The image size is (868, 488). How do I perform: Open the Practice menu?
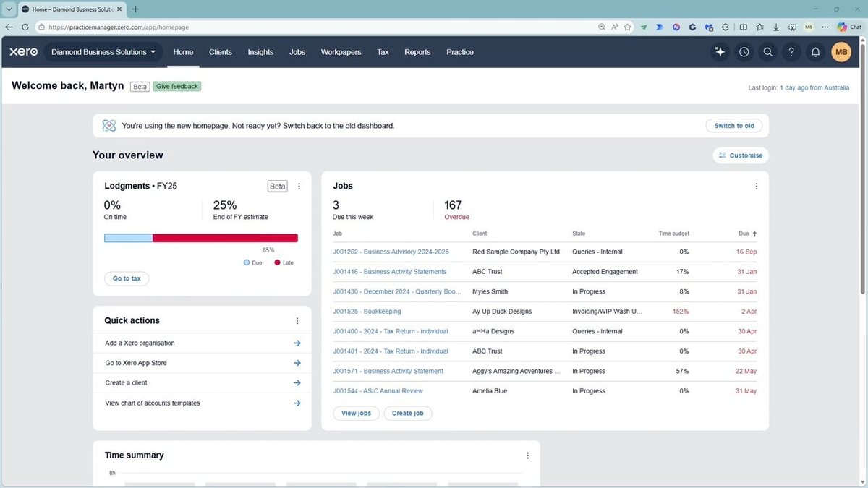click(x=460, y=52)
